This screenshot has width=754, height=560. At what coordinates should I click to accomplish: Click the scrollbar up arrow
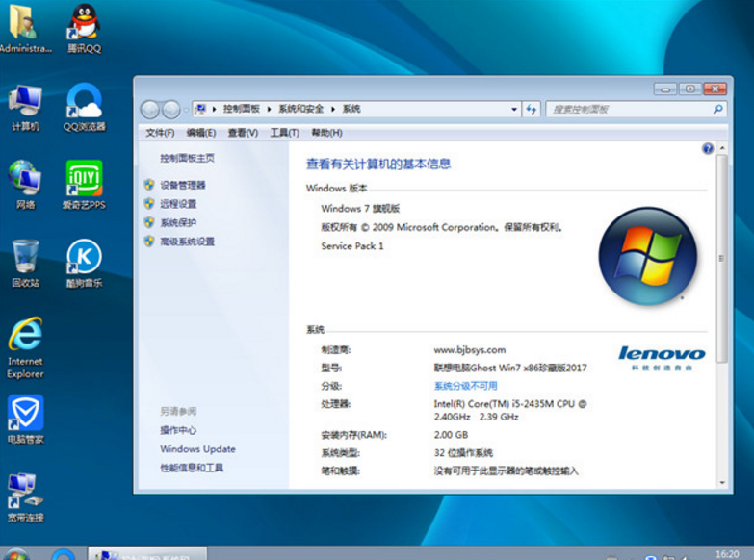722,148
